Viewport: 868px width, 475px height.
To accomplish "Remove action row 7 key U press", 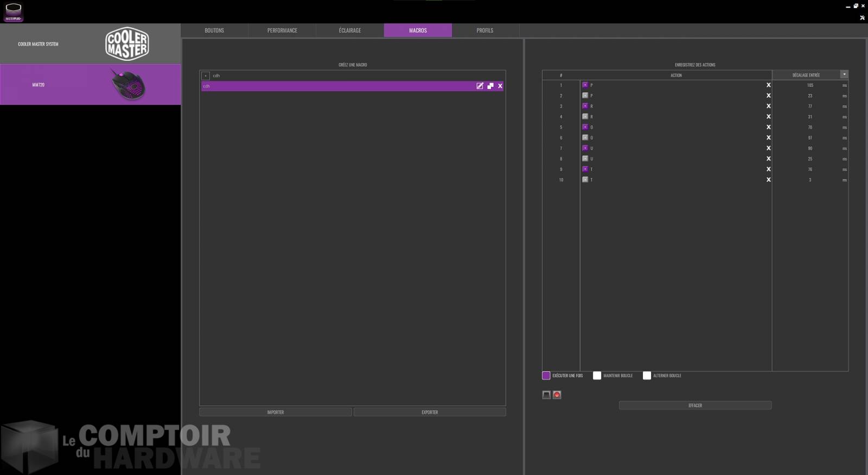I will 768,148.
